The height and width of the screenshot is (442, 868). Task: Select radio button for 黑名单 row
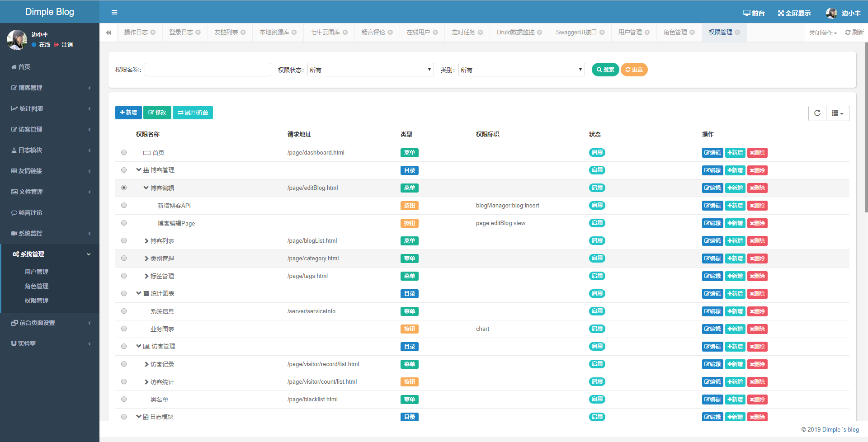[x=124, y=400]
